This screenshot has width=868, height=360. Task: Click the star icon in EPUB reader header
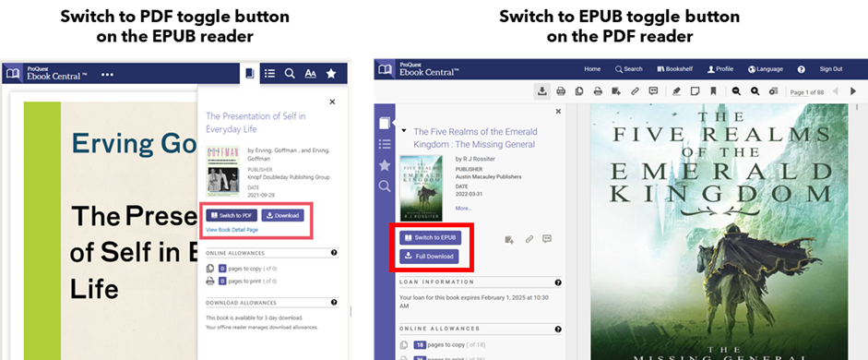[x=331, y=74]
